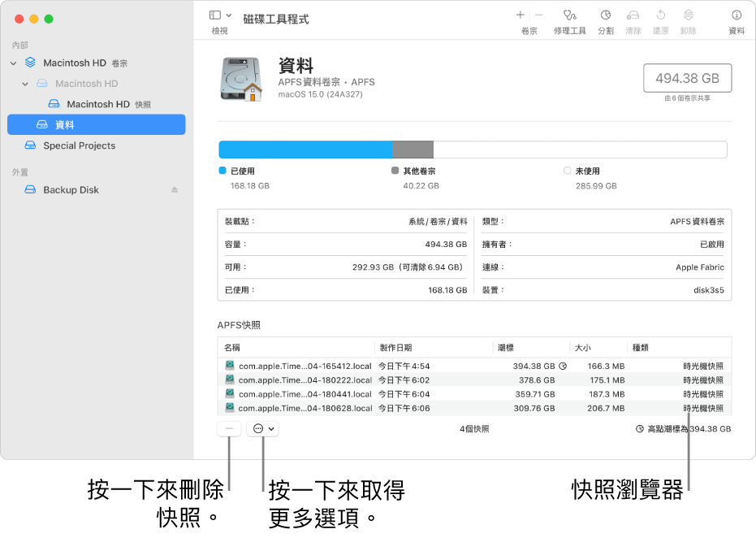Remove volume with the toolbar minus button
The image size is (756, 538).
[539, 15]
